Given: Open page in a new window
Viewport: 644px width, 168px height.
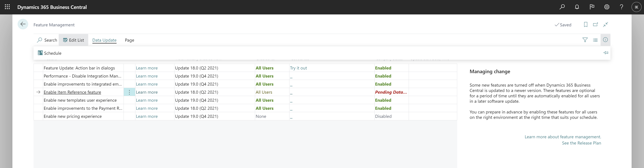Looking at the screenshot, I should 596,25.
